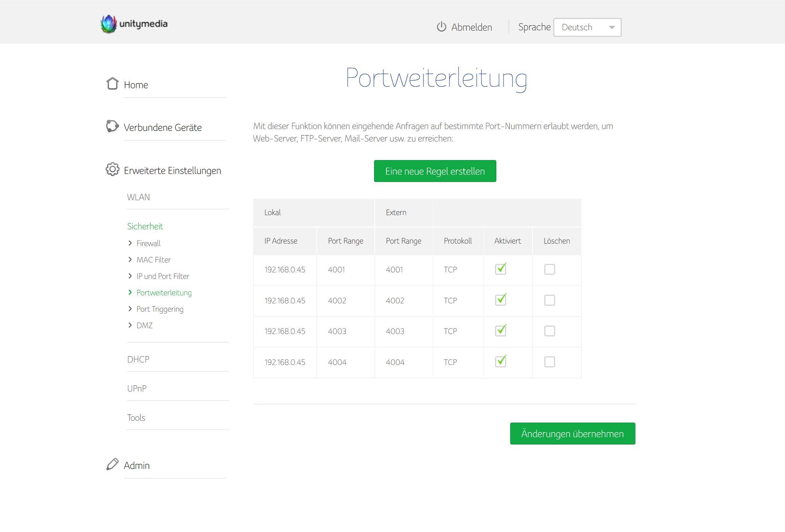Click Änderungen übernehmen button
This screenshot has height=532, width=785.
tap(572, 434)
